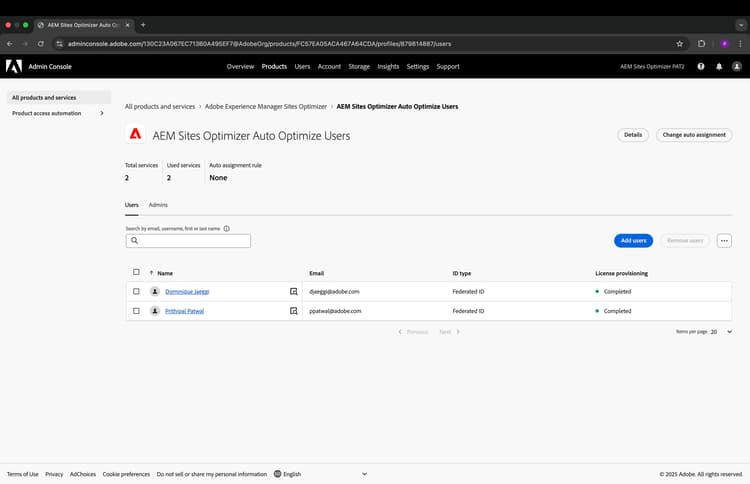
Task: Click the red Adobe product icon
Action: pos(135,134)
